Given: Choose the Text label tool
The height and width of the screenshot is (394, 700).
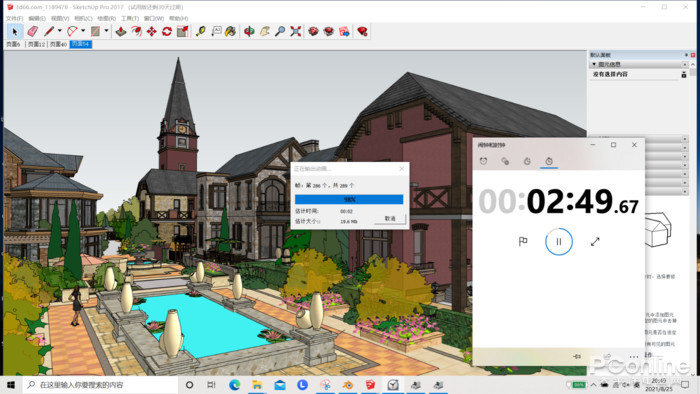Looking at the screenshot, I should 216,31.
